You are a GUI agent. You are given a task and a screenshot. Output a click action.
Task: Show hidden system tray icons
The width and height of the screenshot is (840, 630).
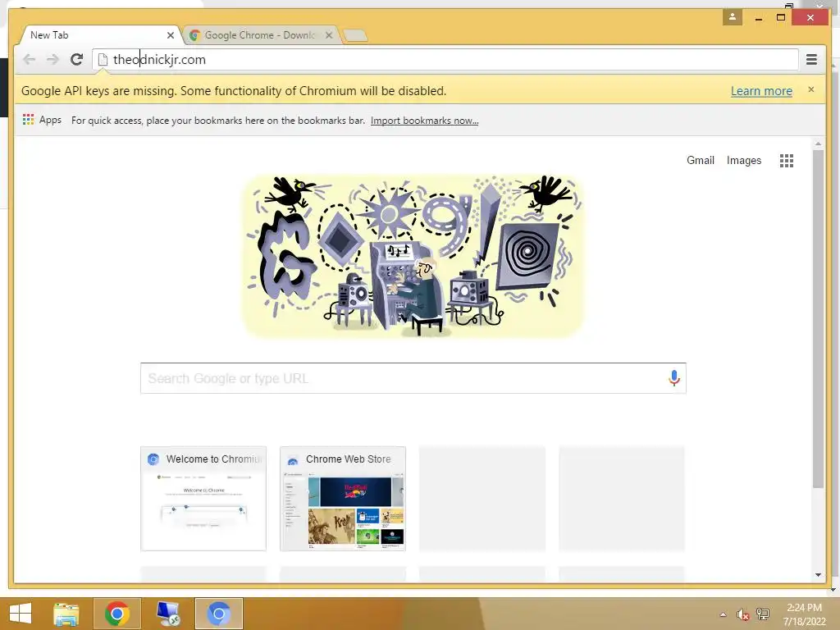point(724,614)
